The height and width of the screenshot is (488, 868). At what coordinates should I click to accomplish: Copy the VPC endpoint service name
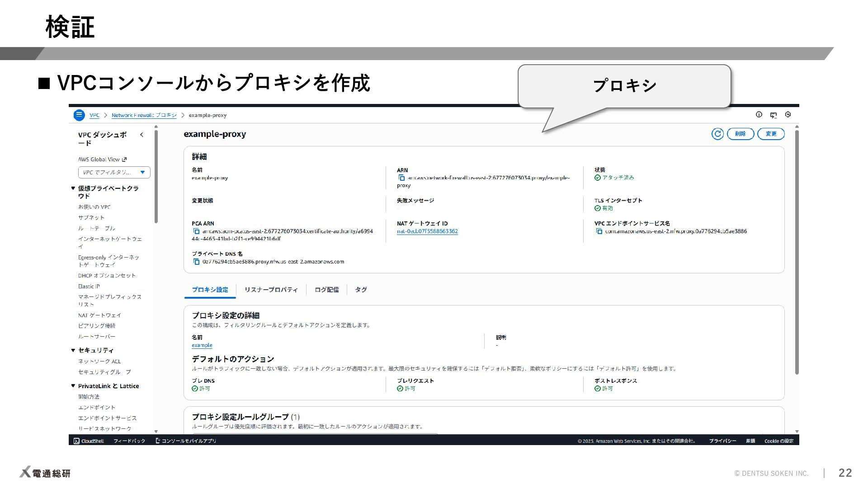[x=599, y=231]
